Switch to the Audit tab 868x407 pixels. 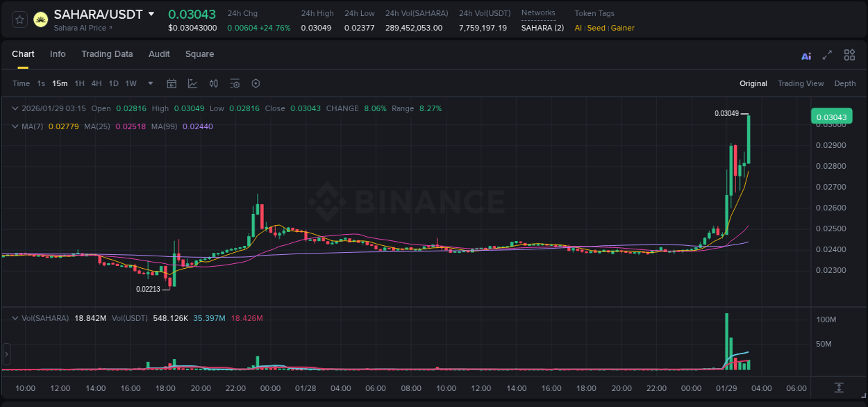point(159,54)
